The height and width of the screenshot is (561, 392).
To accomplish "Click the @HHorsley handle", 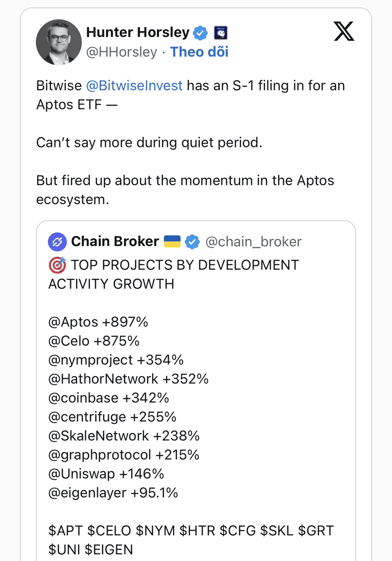I will [121, 52].
